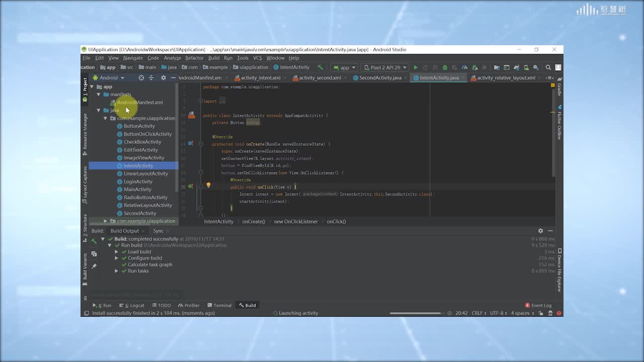644x362 pixels.
Task: Expand the Load build node
Action: [x=117, y=252]
